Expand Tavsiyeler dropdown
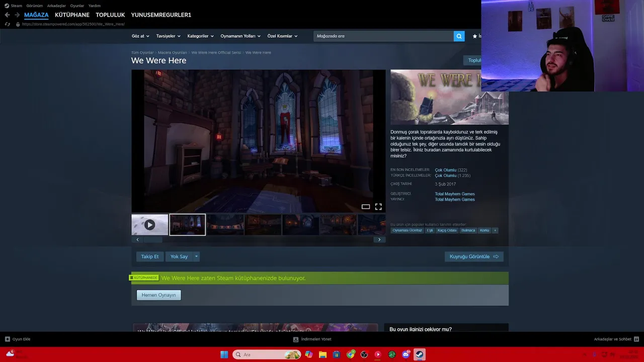 pyautogui.click(x=168, y=36)
